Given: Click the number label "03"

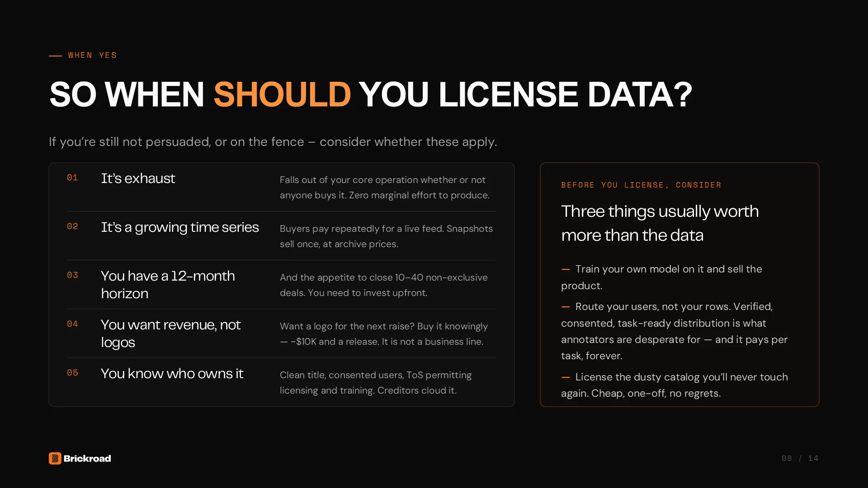Looking at the screenshot, I should pos(72,275).
